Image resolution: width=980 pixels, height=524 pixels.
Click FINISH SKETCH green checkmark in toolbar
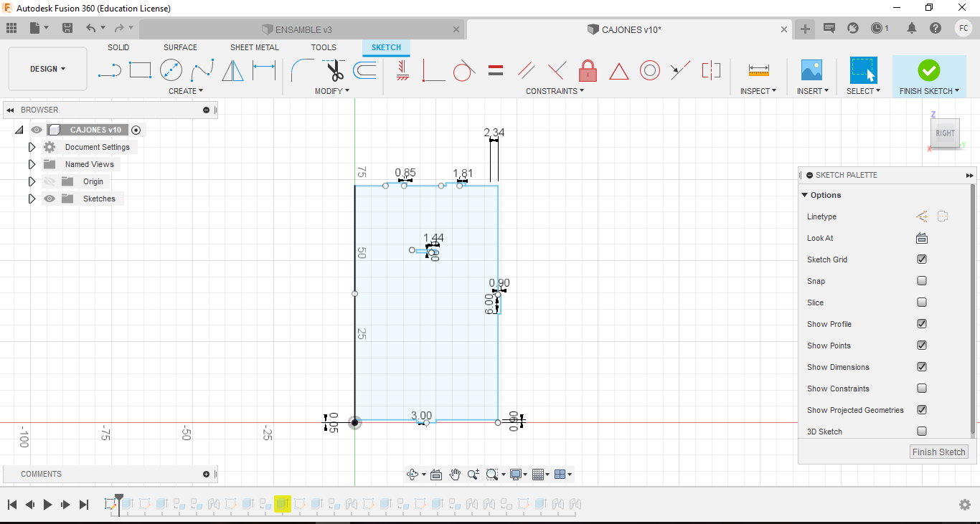point(929,70)
